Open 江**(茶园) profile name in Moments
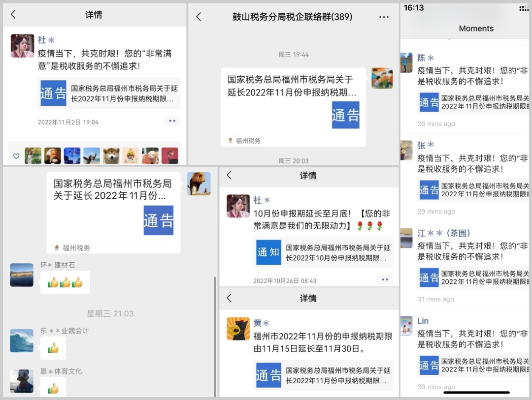 [x=443, y=233]
